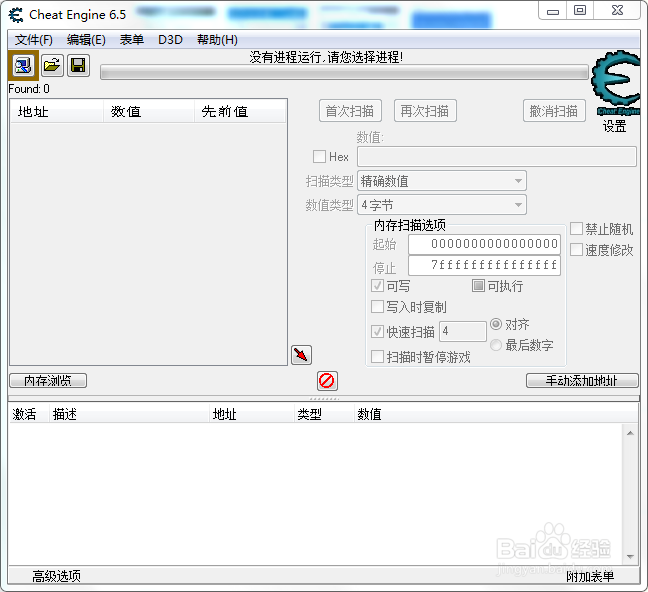648x592 pixels.
Task: Open the process selection icon
Action: coord(23,65)
